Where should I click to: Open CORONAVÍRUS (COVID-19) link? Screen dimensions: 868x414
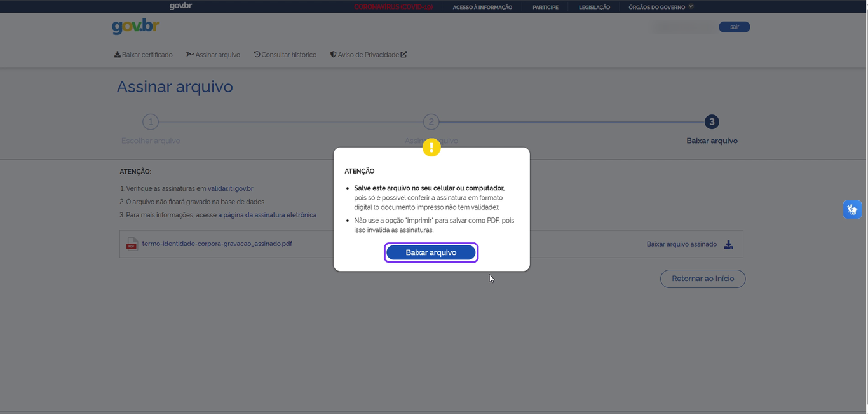(393, 7)
